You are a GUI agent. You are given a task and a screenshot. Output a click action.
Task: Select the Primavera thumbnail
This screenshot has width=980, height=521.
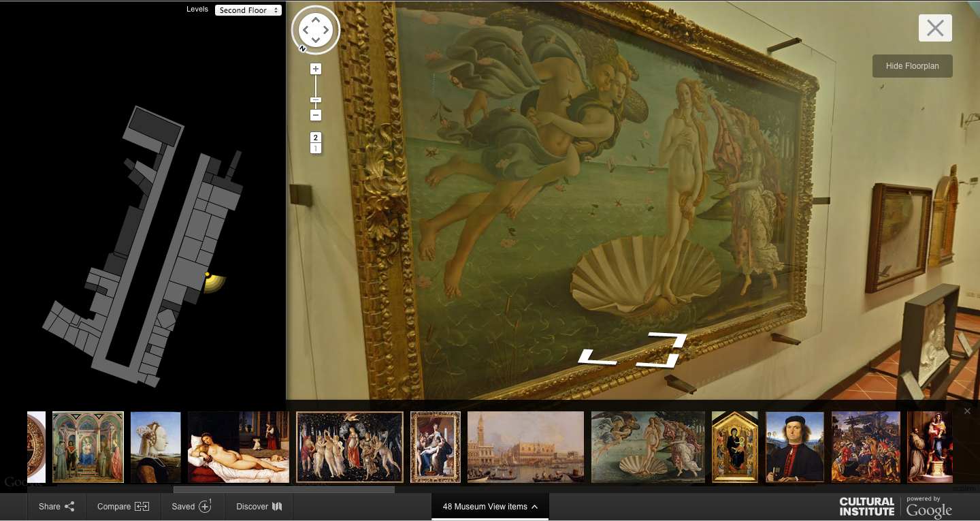point(350,447)
